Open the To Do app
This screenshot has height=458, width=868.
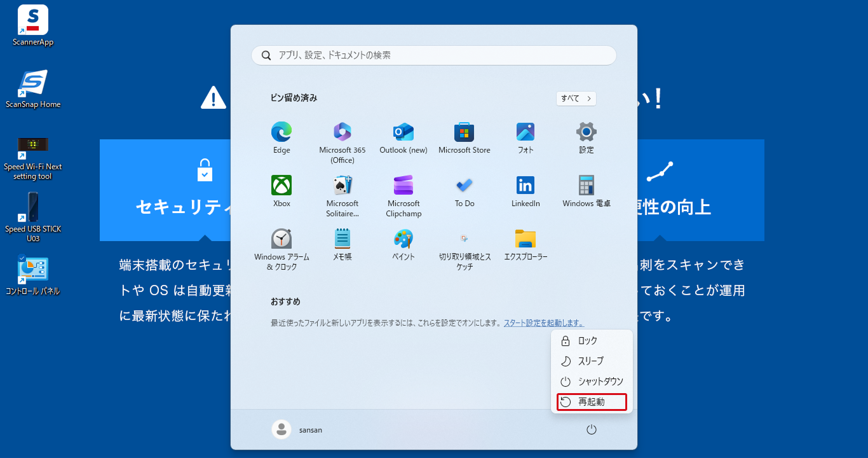(x=465, y=191)
